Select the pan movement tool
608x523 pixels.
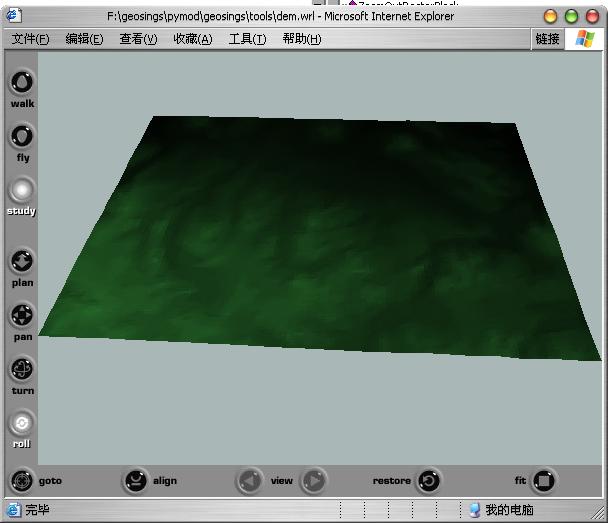tap(22, 316)
